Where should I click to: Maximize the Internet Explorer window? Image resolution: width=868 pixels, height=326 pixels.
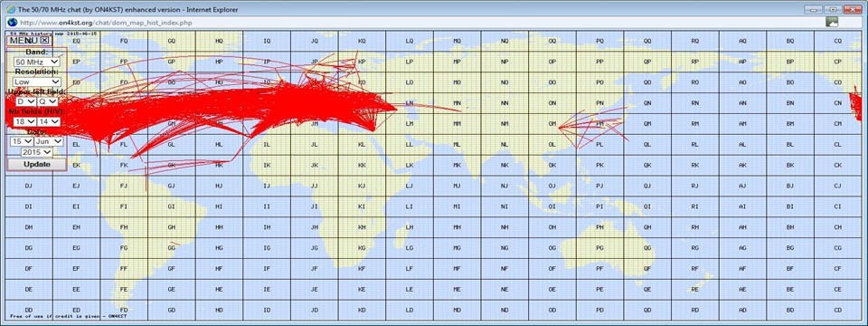coord(832,9)
